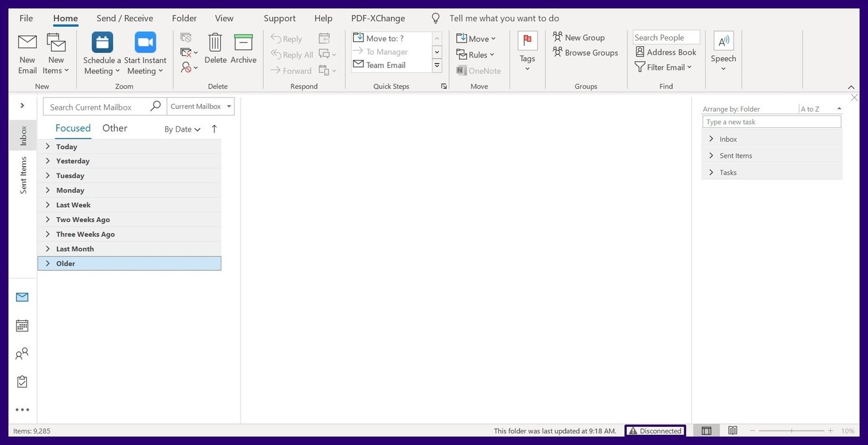Viewport: 868px width, 445px height.
Task: Click Browse Groups
Action: [586, 52]
